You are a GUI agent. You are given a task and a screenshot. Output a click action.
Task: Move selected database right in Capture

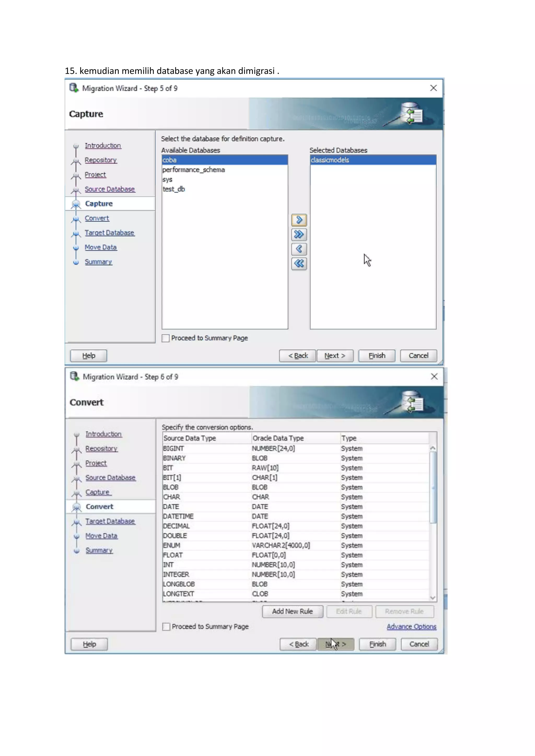click(x=299, y=220)
